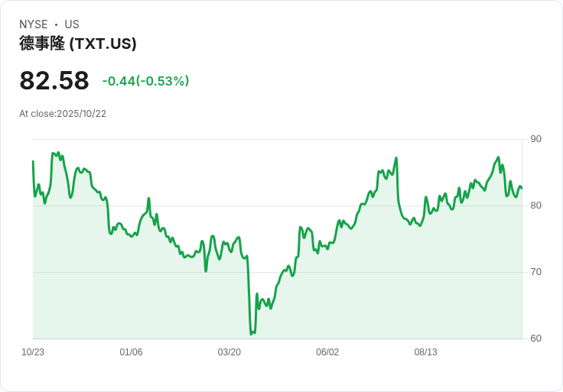
Task: Select the 06/02 date on x-axis
Action: click(327, 352)
